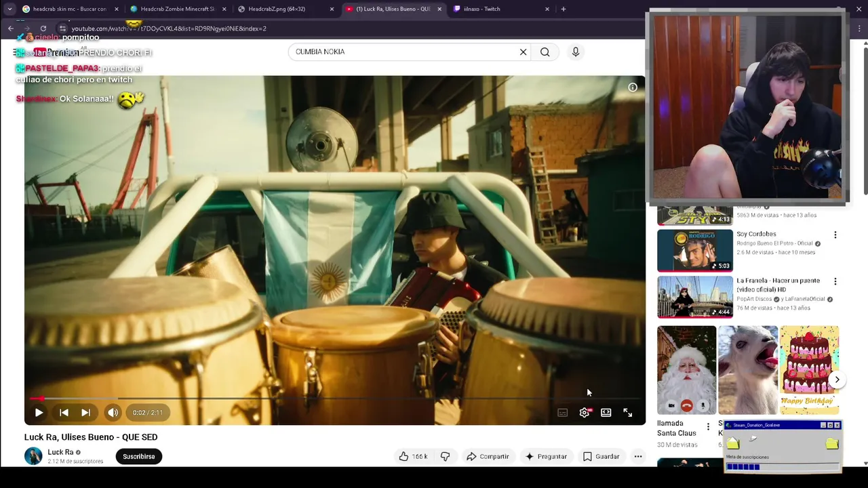Reload the page
This screenshot has height=488, width=868.
pyautogui.click(x=43, y=28)
